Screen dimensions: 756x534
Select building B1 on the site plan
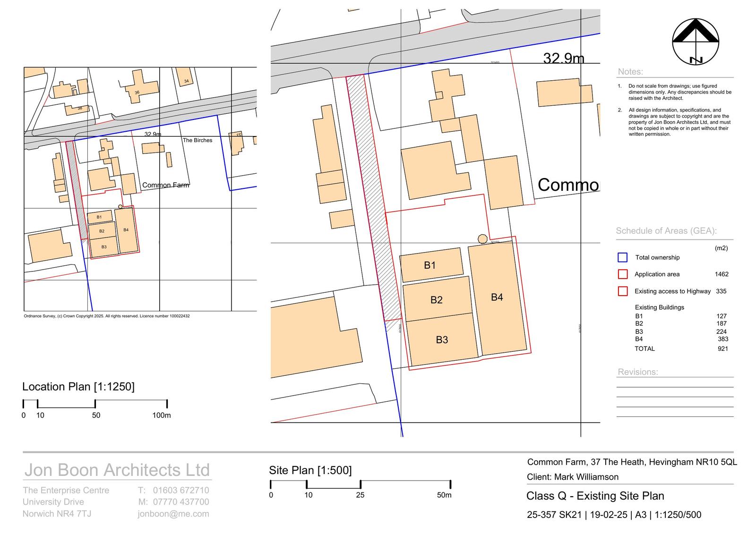click(x=431, y=265)
